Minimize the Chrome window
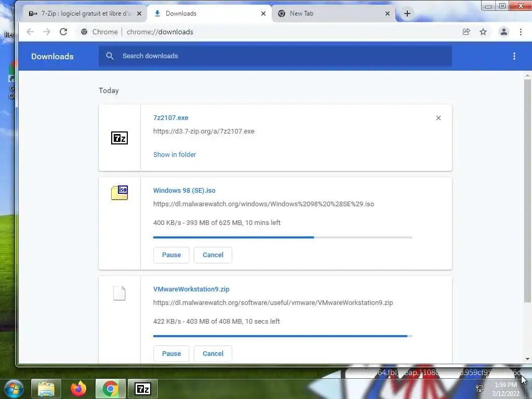This screenshot has height=399, width=532. pyautogui.click(x=488, y=6)
